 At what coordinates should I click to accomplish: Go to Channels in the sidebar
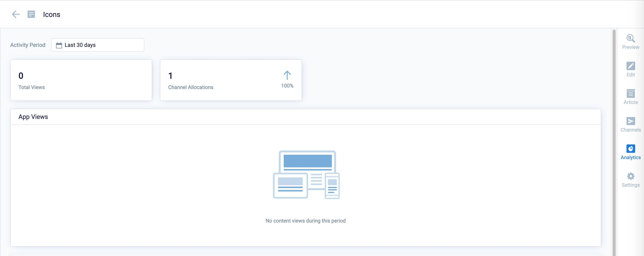[630, 124]
